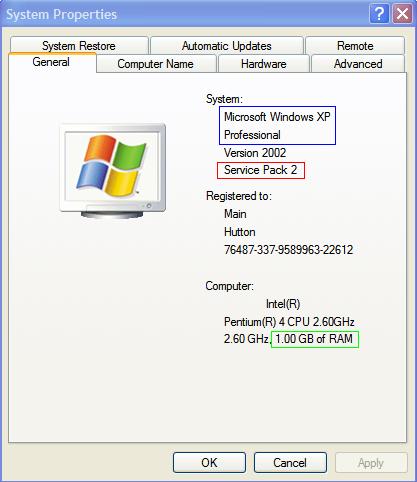
Task: Open the Remote tab
Action: [355, 45]
